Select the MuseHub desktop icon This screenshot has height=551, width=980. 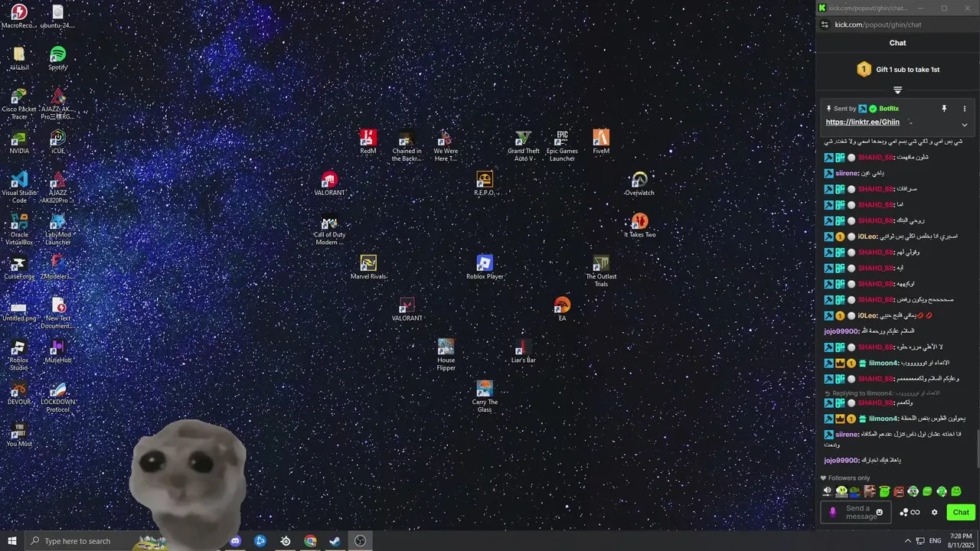(x=58, y=350)
